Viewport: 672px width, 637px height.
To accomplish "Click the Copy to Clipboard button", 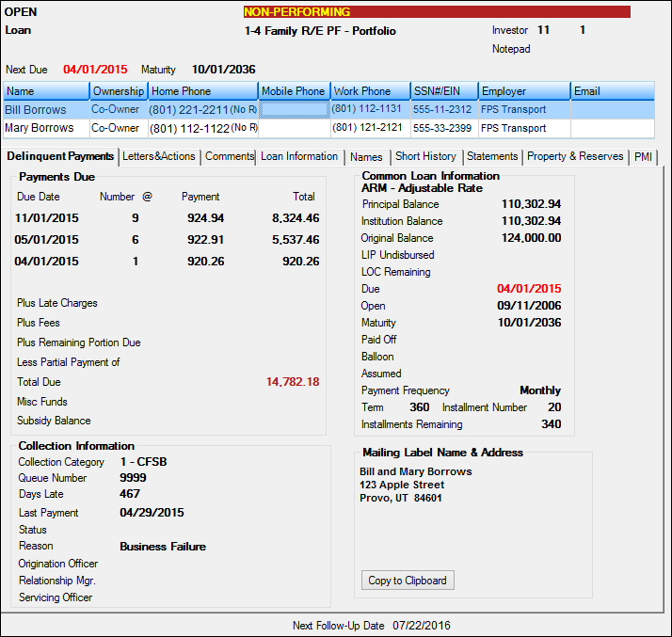I will tap(408, 581).
